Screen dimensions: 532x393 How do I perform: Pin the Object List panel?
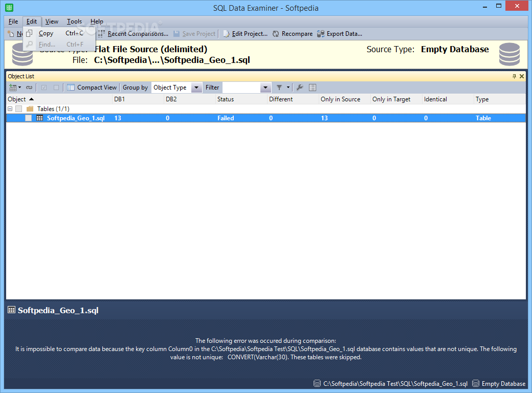click(x=514, y=76)
